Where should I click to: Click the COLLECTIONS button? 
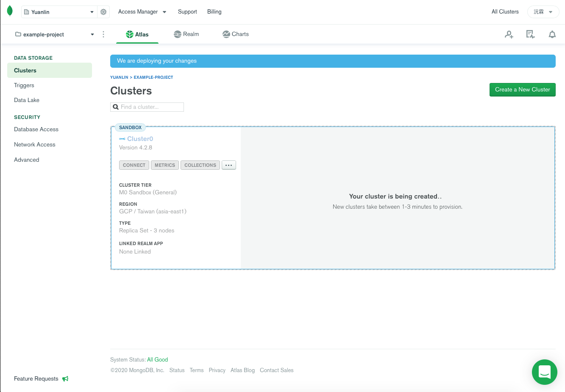coord(200,165)
